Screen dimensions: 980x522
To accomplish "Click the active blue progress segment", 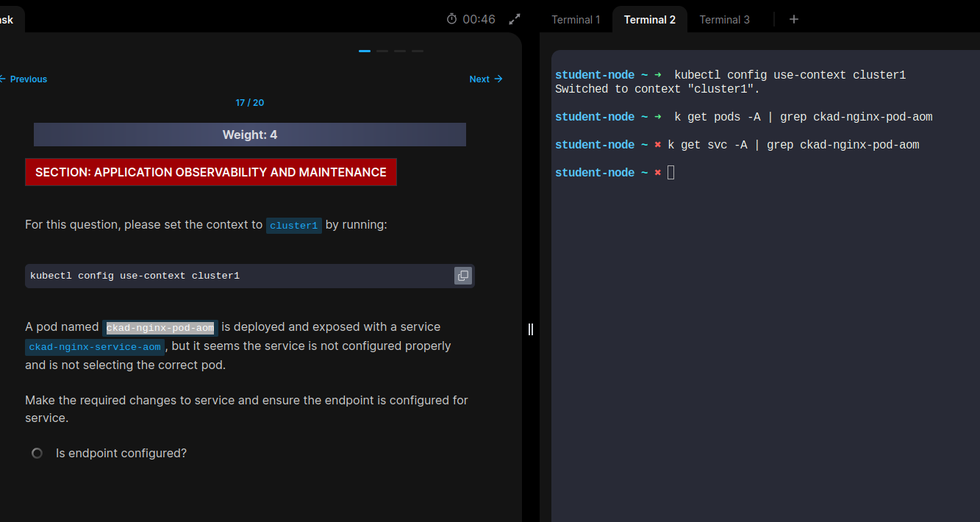I will click(x=364, y=51).
